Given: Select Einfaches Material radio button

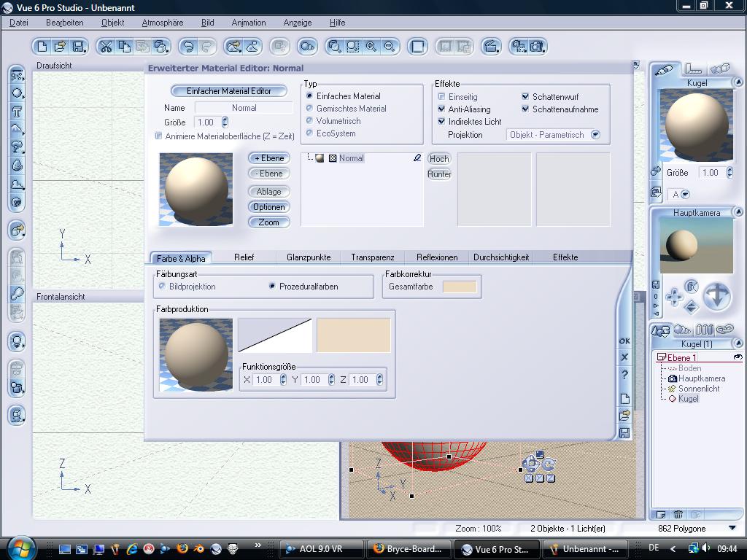Looking at the screenshot, I should [309, 96].
